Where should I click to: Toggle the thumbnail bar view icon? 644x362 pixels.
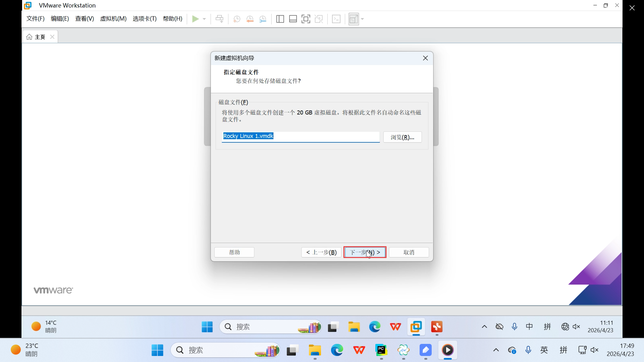(293, 19)
